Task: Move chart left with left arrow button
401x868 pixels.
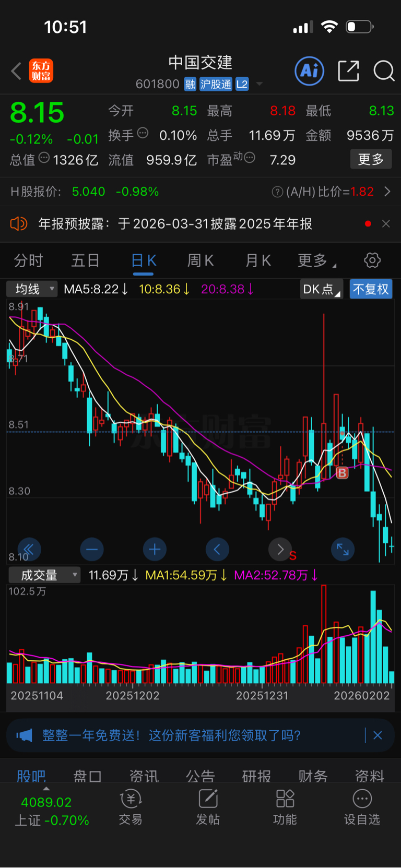Action: point(217,549)
